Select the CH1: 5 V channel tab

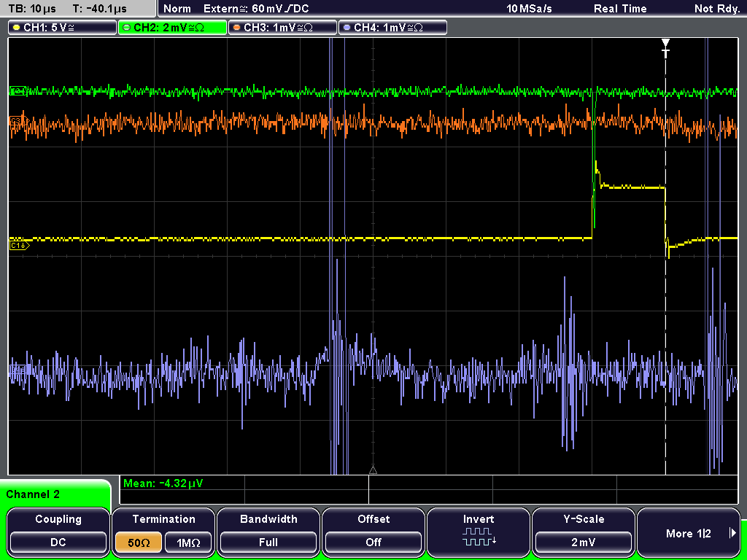[63, 27]
